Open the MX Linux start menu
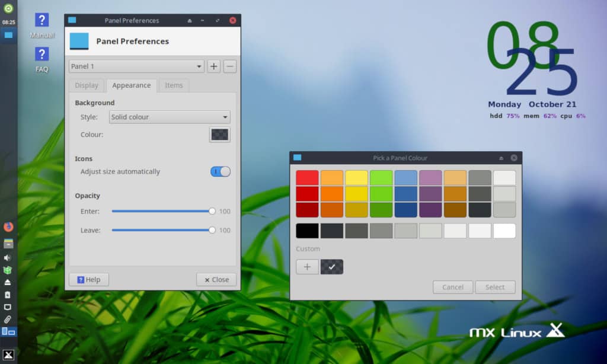 [8, 355]
